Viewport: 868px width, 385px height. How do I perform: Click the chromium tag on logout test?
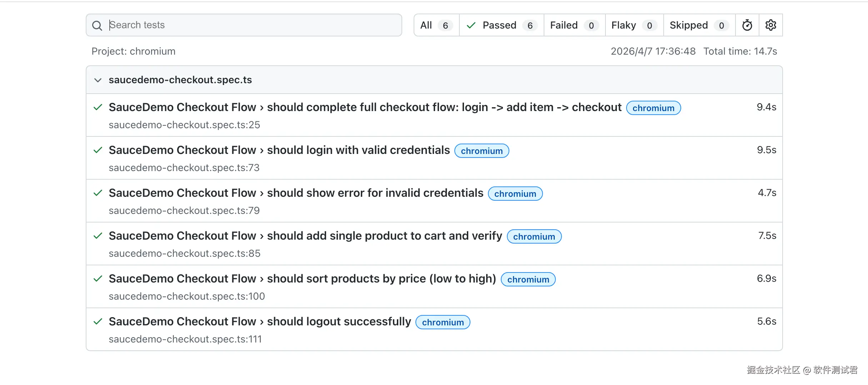[443, 322]
